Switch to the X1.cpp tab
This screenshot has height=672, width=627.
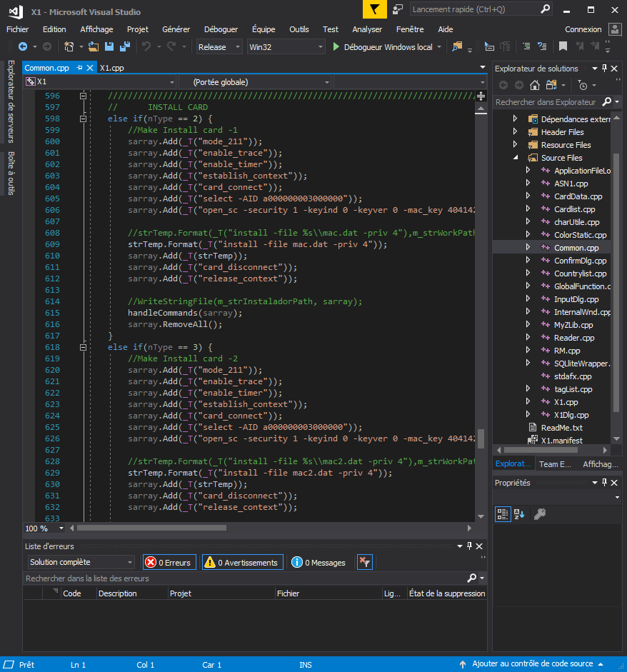tap(113, 68)
